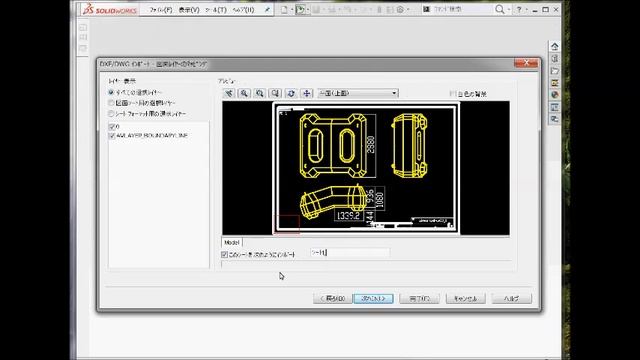Toggle the AM_LAYER_BOUNDARY_LINE layer checkbox
640x360 pixels.
[x=112, y=136]
